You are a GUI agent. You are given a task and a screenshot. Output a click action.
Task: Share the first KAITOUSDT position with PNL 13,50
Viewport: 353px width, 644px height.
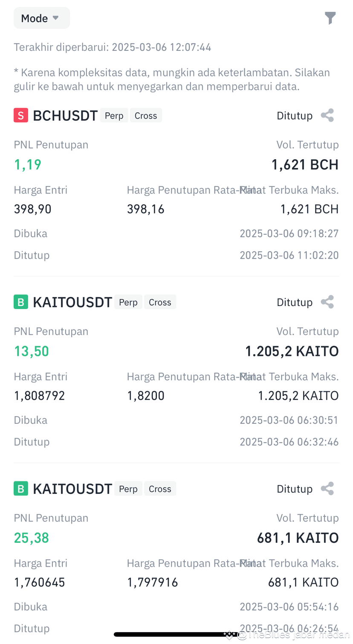(327, 302)
